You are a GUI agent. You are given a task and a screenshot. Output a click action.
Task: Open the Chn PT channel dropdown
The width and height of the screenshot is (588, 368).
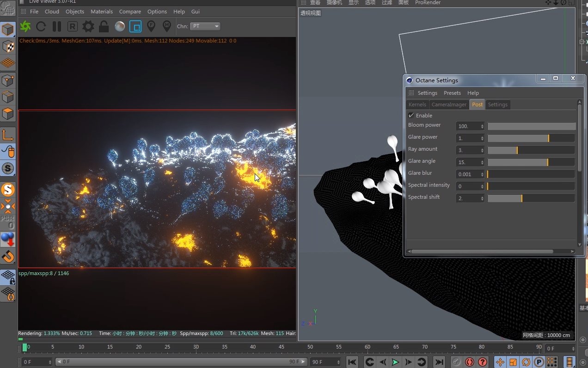205,26
